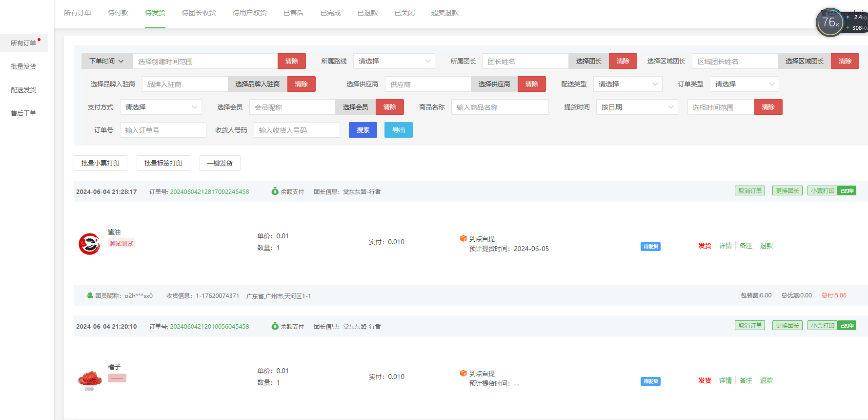This screenshot has height=420, width=868.
Task: Click the 导出 export button
Action: coord(398,130)
